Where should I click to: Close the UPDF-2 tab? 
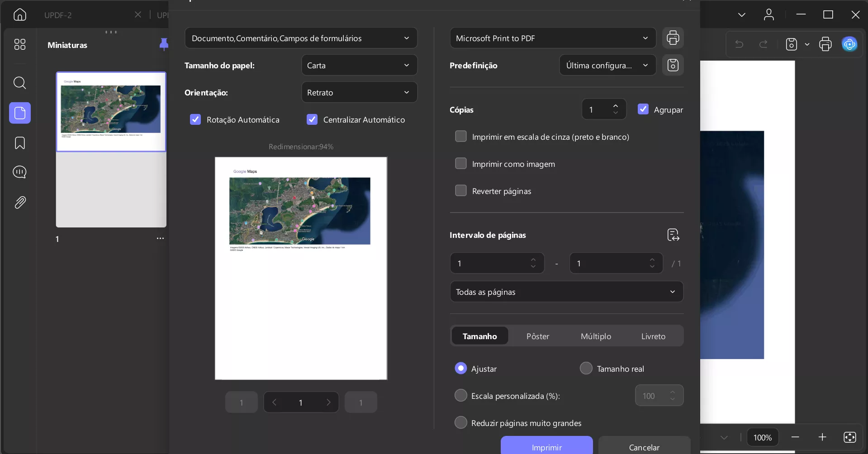pyautogui.click(x=138, y=14)
